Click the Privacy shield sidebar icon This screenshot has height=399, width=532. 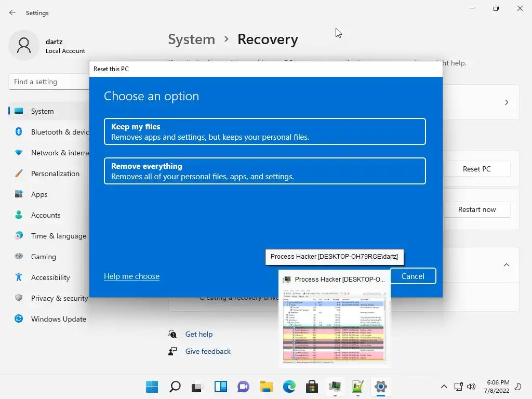pyautogui.click(x=19, y=298)
